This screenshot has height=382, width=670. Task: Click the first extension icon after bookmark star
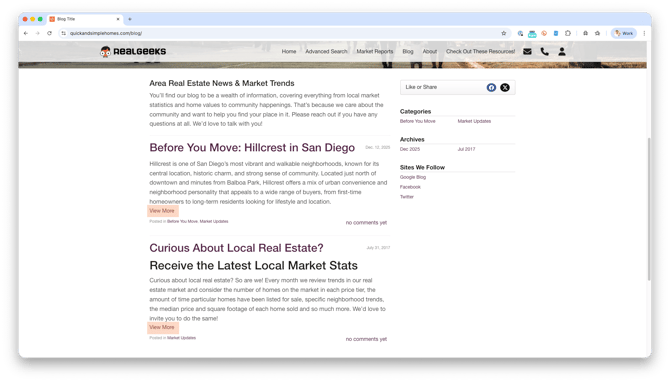520,33
